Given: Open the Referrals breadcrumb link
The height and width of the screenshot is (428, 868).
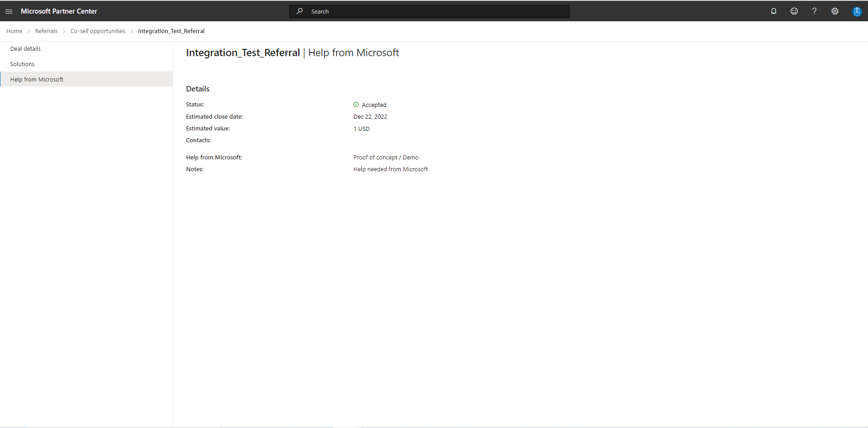Looking at the screenshot, I should pyautogui.click(x=46, y=31).
